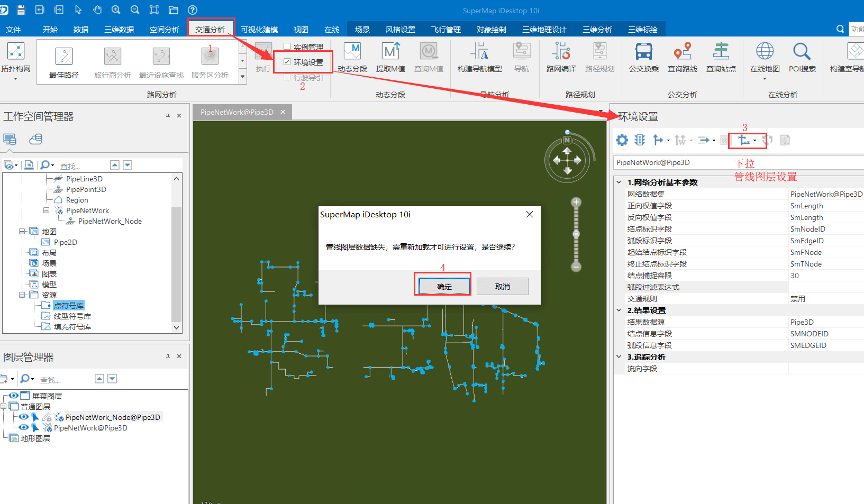Image resolution: width=864 pixels, height=504 pixels.
Task: Toggle visibility eye of PipeNetWork@Pipe3D layer
Action: point(24,427)
